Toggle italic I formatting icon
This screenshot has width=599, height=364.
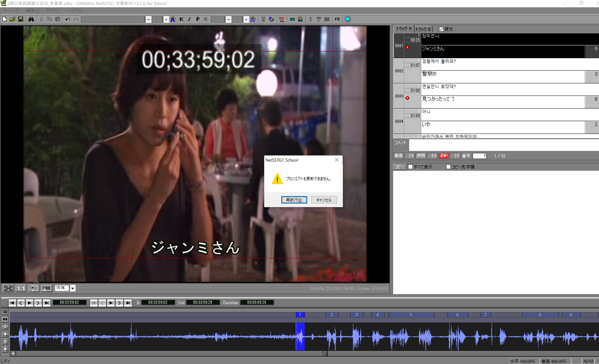[189, 19]
